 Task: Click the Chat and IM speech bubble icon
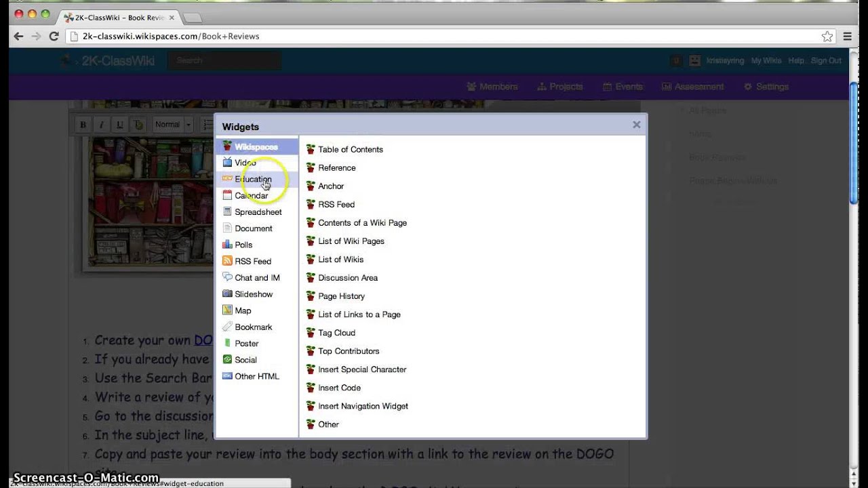tap(227, 277)
